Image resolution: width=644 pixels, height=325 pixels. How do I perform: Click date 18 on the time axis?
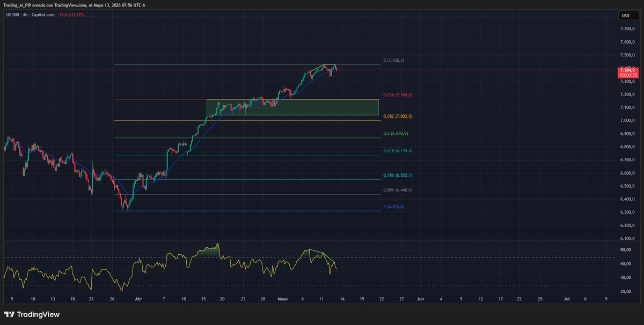(x=72, y=298)
